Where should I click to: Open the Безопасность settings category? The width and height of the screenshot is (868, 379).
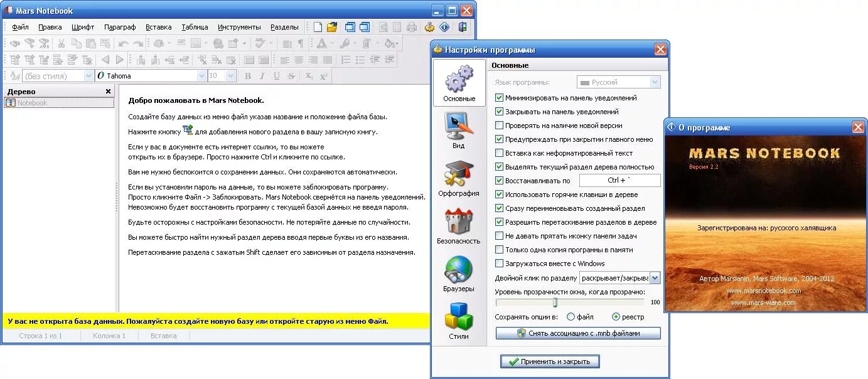(x=459, y=227)
